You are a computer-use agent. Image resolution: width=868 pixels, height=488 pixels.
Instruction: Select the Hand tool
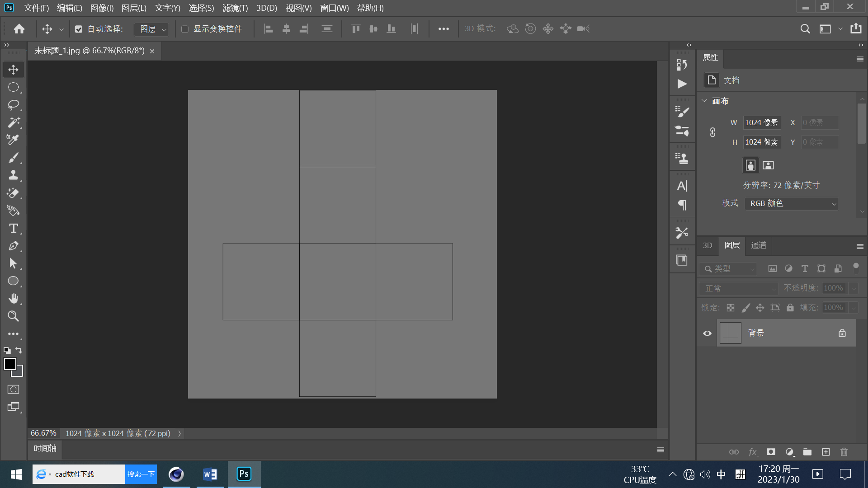pyautogui.click(x=13, y=299)
